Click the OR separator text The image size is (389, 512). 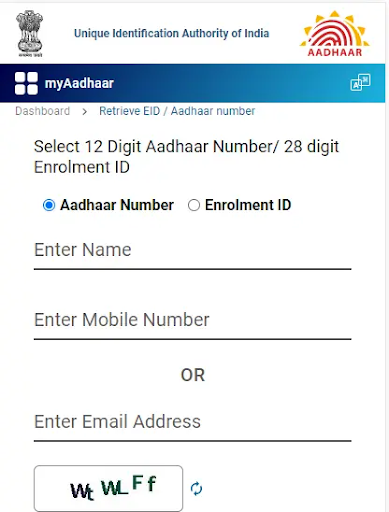193,375
